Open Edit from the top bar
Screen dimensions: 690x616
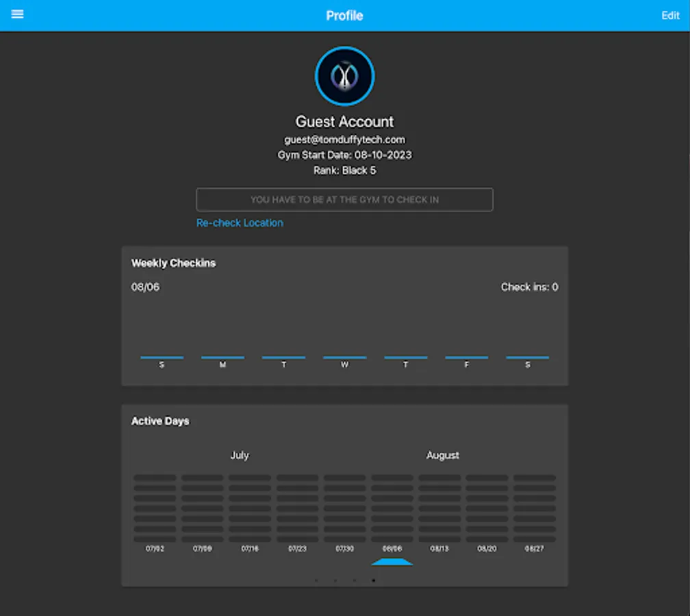tap(670, 15)
